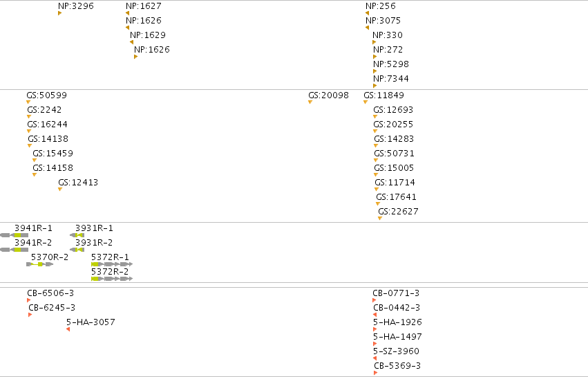588x377 pixels.
Task: Click the 3941R-2 transcript label
Action: pos(33,243)
